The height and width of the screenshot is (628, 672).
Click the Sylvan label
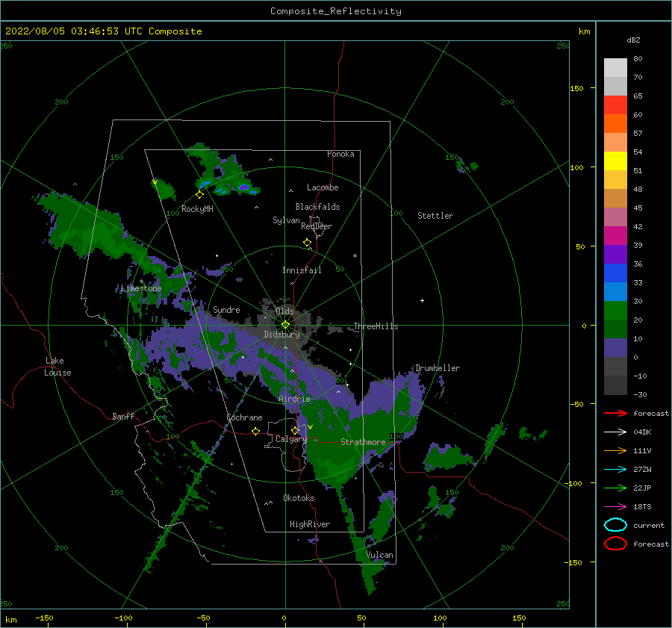pos(286,220)
